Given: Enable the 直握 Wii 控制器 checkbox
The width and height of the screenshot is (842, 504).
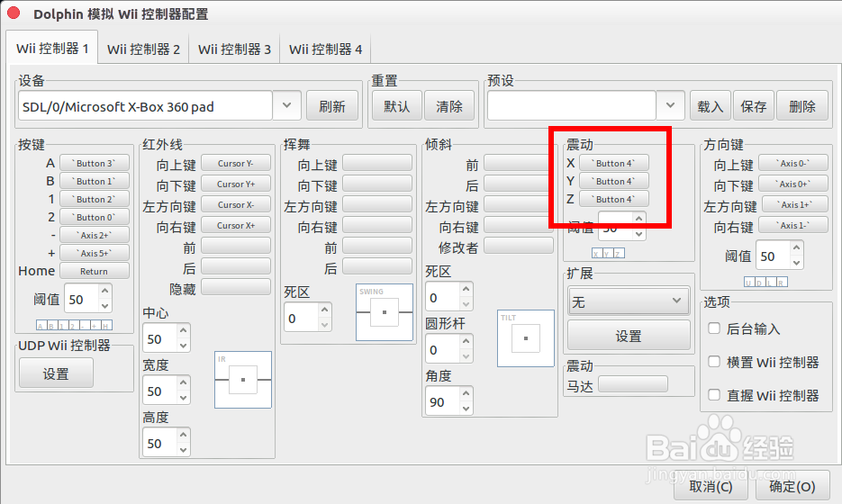Looking at the screenshot, I should [x=713, y=395].
